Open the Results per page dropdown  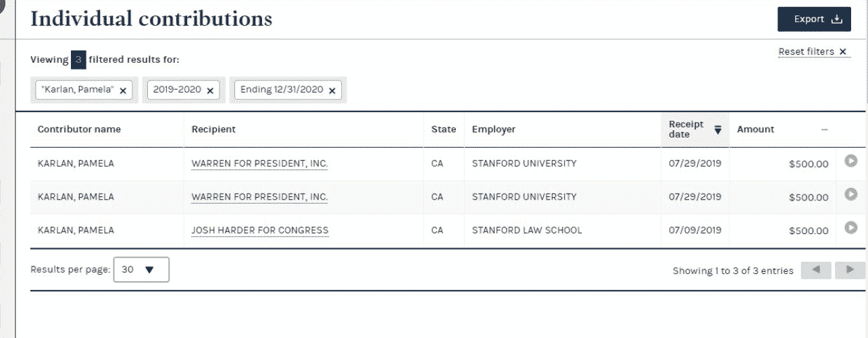141,269
